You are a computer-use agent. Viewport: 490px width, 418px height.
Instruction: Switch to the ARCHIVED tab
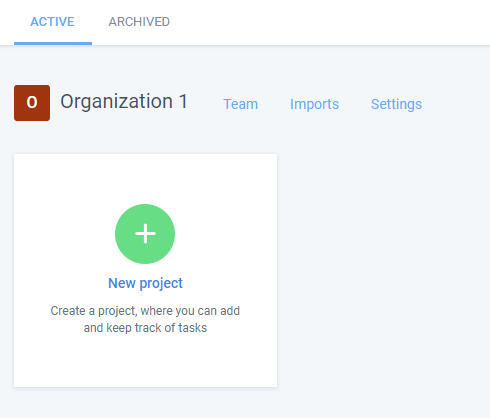(x=139, y=22)
